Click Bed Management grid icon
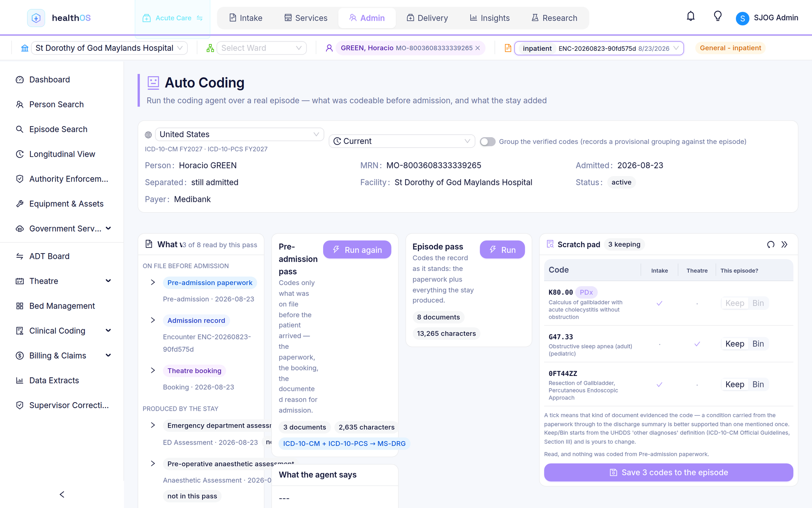 (19, 306)
